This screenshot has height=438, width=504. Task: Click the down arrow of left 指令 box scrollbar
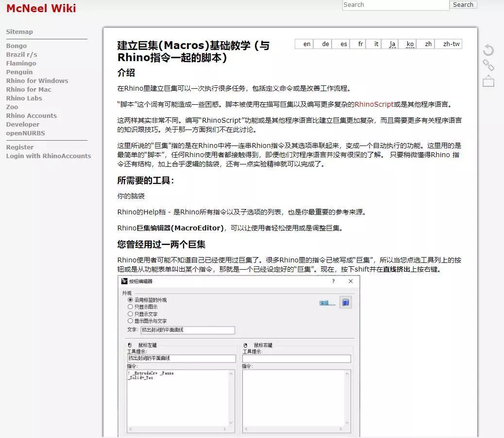(231, 422)
